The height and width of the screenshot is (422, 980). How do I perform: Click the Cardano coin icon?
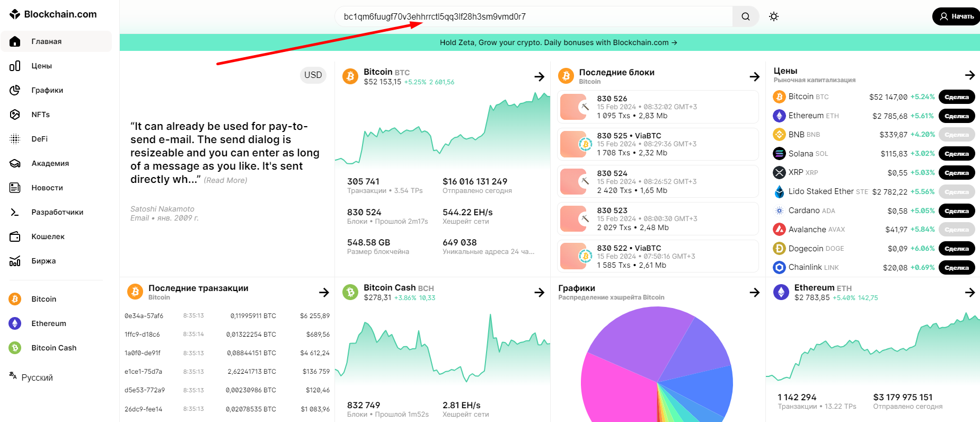779,210
